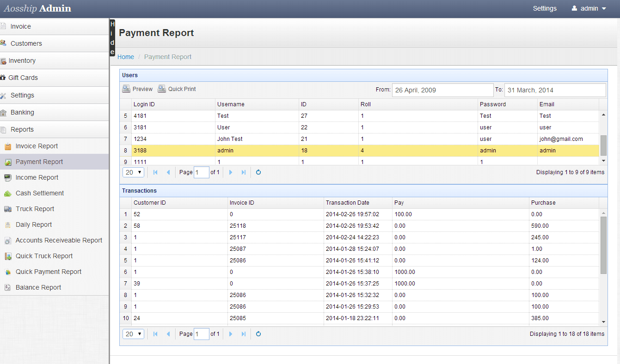Click the To date field
620x364 pixels.
555,90
